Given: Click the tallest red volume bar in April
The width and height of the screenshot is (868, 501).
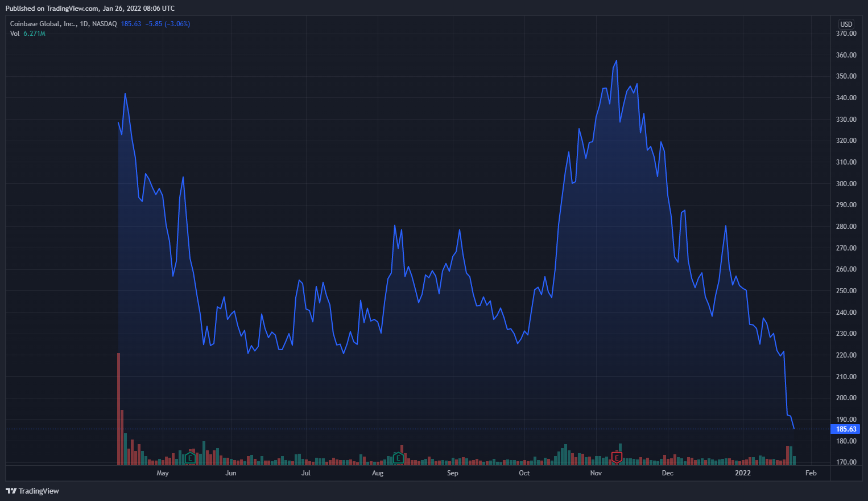Looking at the screenshot, I should 118,409.
